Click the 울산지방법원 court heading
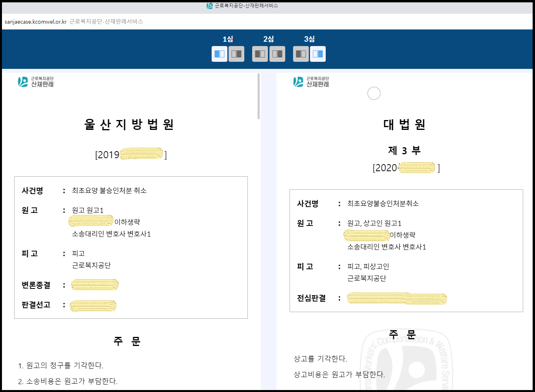Viewport: 535px width, 392px height. click(x=129, y=125)
